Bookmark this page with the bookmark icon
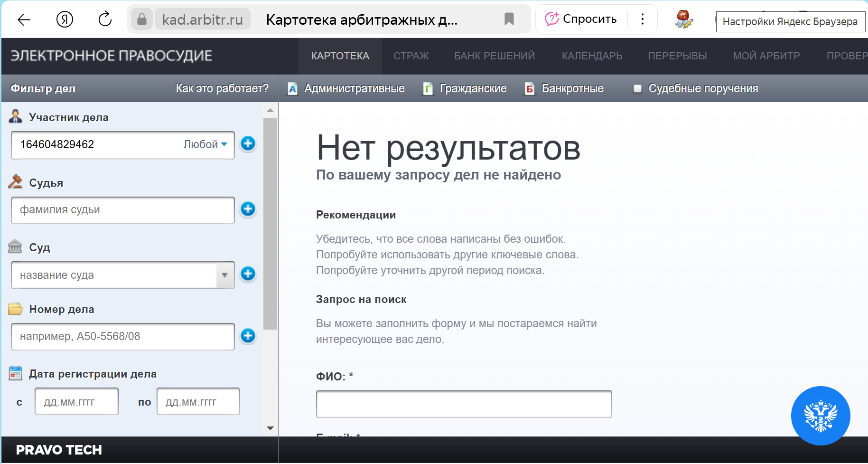 click(509, 19)
